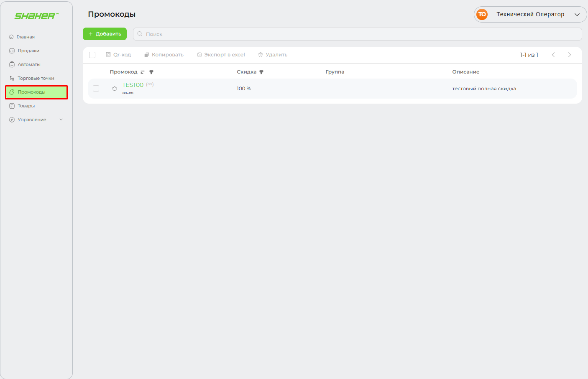
Task: Click the Shaker logo
Action: click(x=36, y=16)
